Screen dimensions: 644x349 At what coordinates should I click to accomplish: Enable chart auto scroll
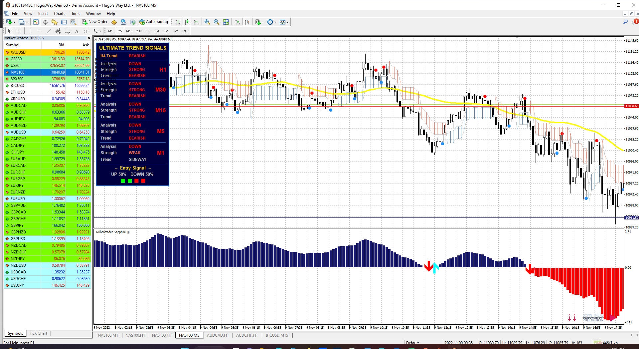pos(238,22)
